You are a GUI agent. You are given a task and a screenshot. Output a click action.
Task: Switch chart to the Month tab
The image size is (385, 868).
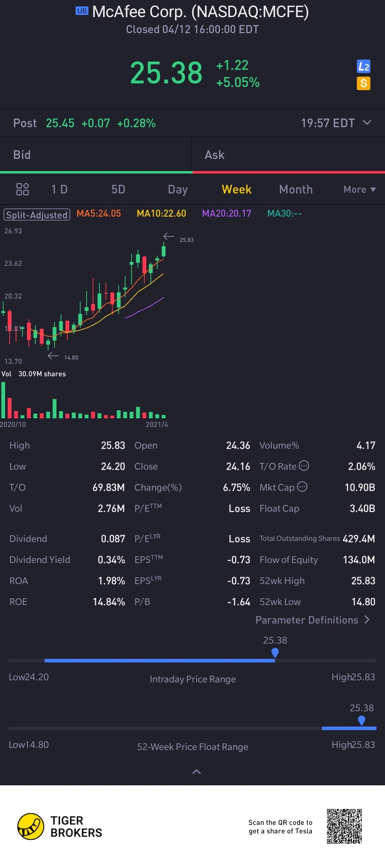tap(296, 189)
